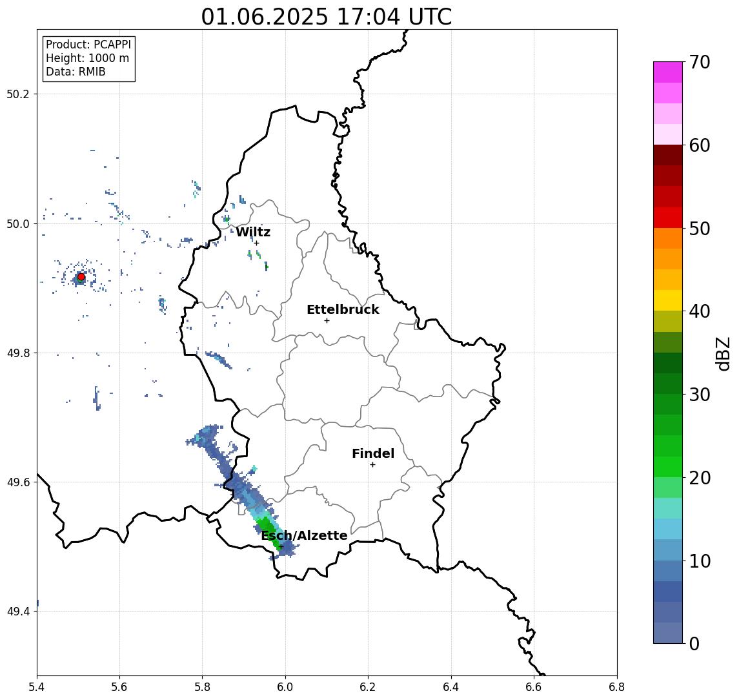Click the plus marker at Esch/Alzette

(x=281, y=547)
